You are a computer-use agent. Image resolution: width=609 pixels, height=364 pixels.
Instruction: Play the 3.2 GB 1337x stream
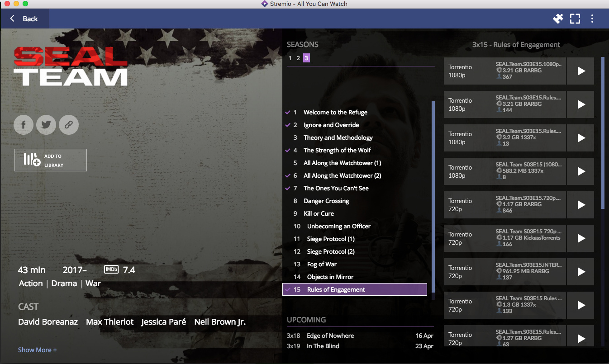tap(581, 138)
